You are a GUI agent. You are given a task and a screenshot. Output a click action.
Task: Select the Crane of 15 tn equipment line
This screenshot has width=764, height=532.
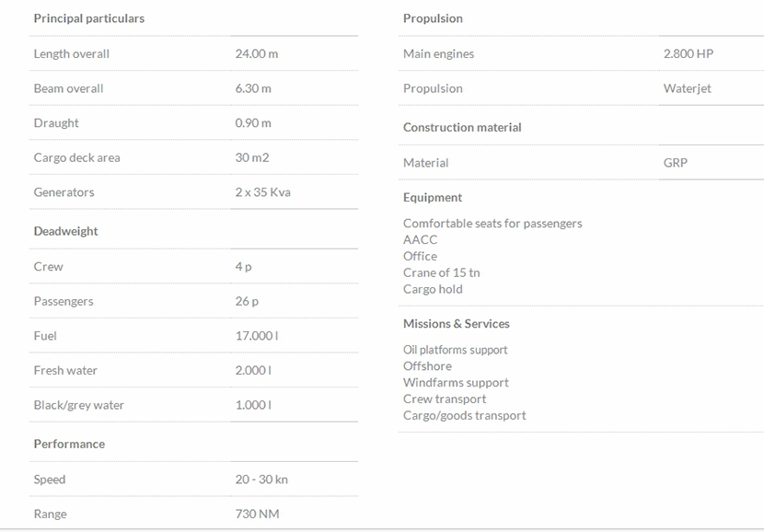click(x=441, y=272)
